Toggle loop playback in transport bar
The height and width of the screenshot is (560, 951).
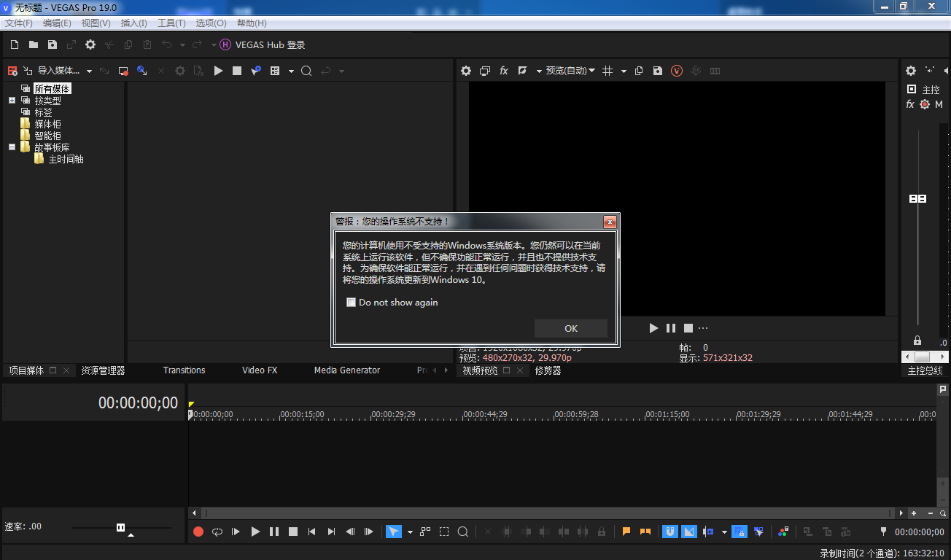(x=217, y=532)
